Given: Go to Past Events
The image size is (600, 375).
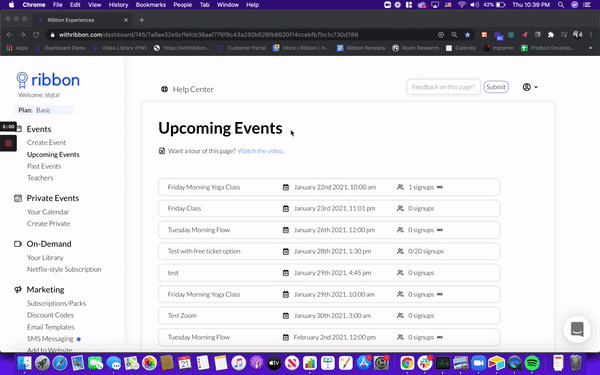Looking at the screenshot, I should pyautogui.click(x=44, y=166).
